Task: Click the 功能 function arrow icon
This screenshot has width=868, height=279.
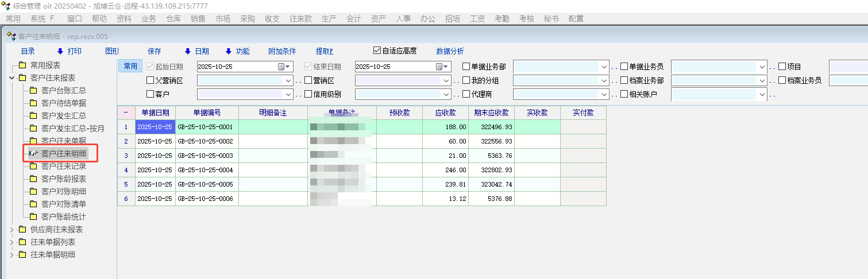Action: [228, 51]
